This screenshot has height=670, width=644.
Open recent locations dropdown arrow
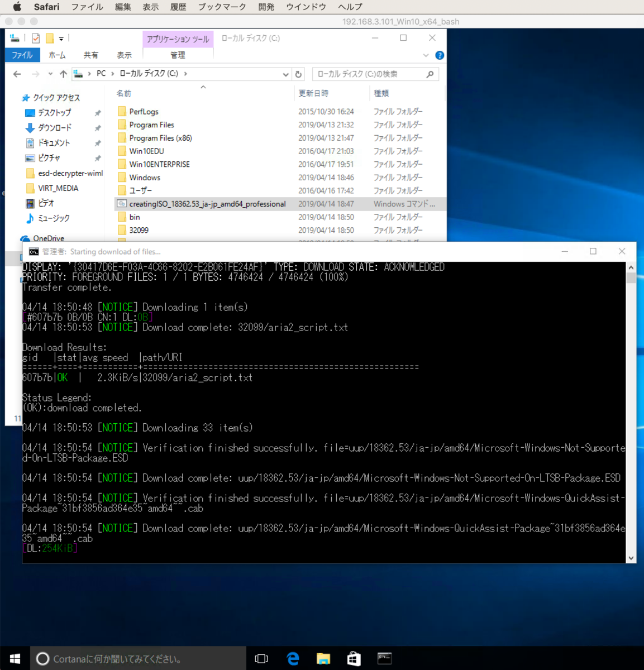[50, 74]
